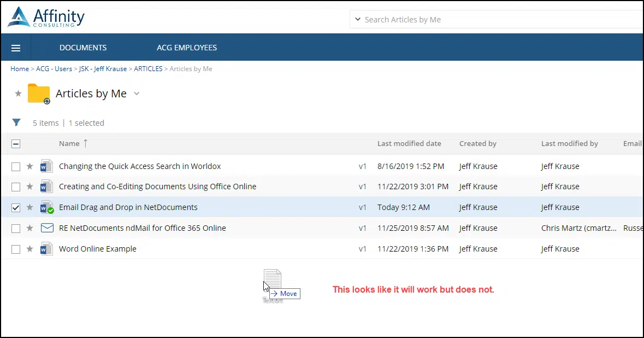
Task: Click the ascending sort arrow beside Name
Action: click(85, 143)
